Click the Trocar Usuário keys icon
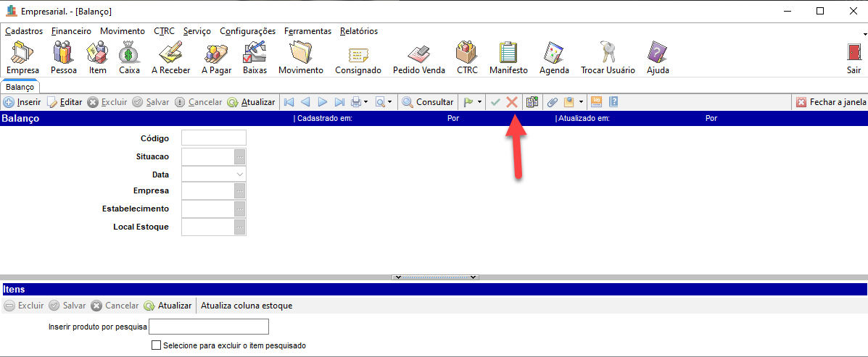This screenshot has height=357, width=868. (x=607, y=57)
